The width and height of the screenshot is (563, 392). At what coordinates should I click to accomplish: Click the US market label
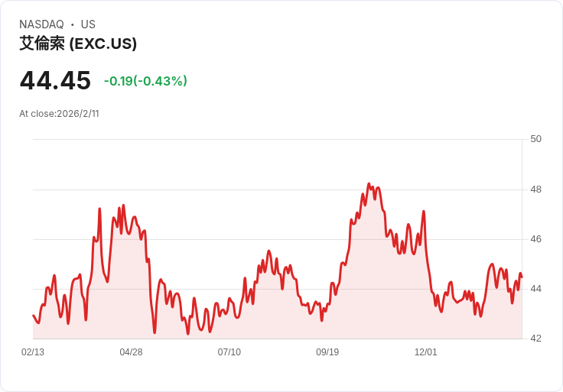88,24
